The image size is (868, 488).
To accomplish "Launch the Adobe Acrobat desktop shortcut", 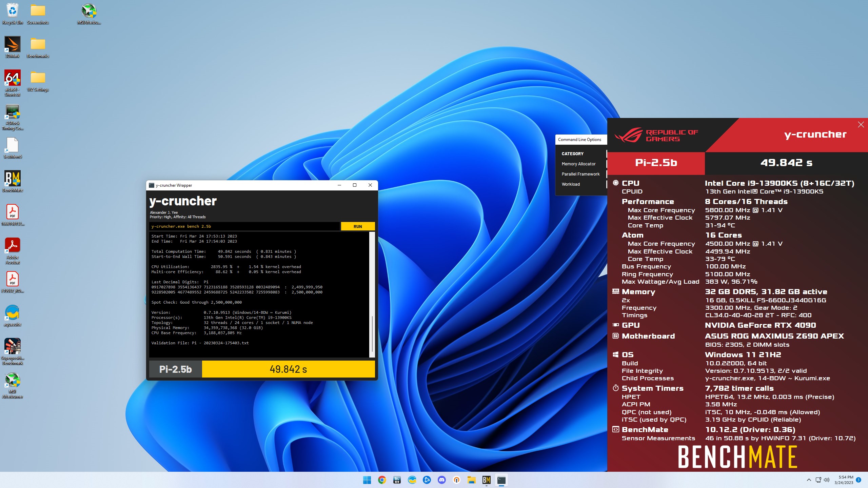I will click(x=12, y=251).
